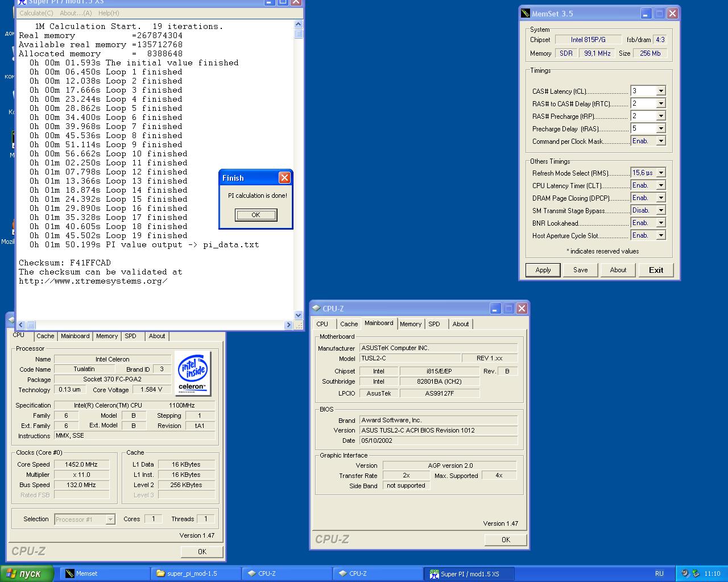Switch to SPD tab in Mainboard CPU-Z window
This screenshot has height=582, width=728.
tap(434, 324)
